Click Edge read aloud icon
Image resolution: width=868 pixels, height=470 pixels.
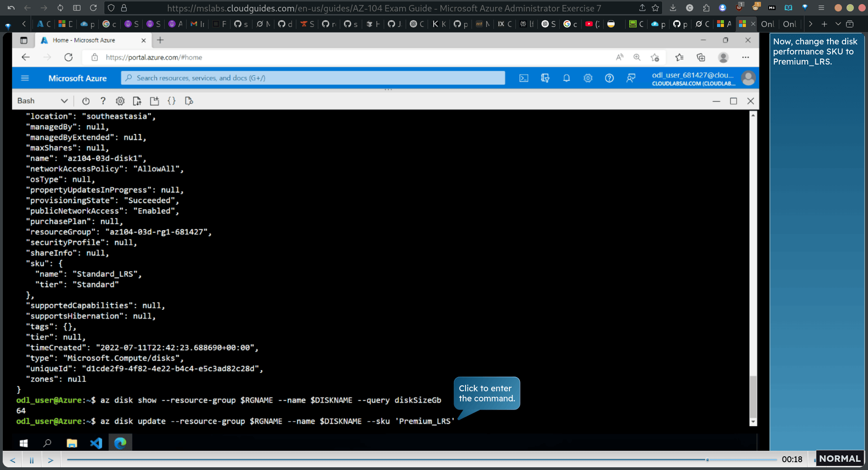[x=619, y=57]
